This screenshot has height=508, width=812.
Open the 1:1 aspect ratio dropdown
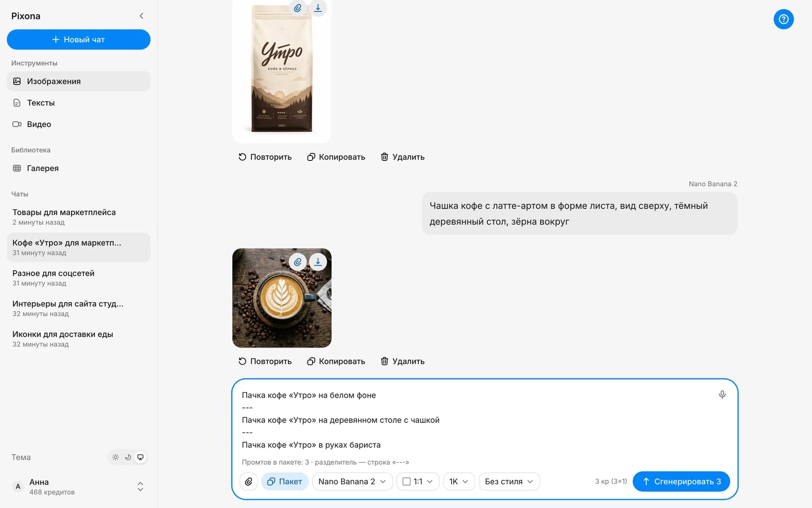418,481
